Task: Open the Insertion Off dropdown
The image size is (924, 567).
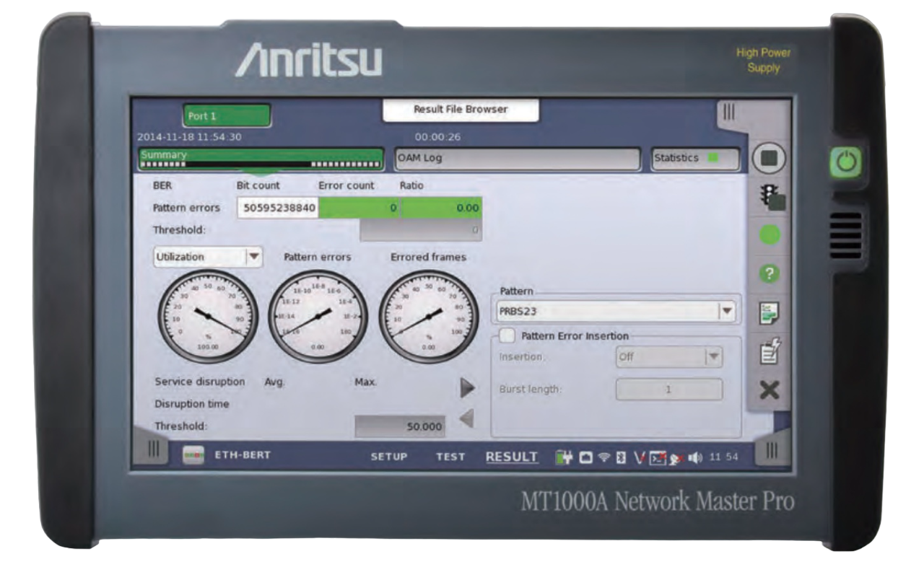Action: (x=668, y=356)
